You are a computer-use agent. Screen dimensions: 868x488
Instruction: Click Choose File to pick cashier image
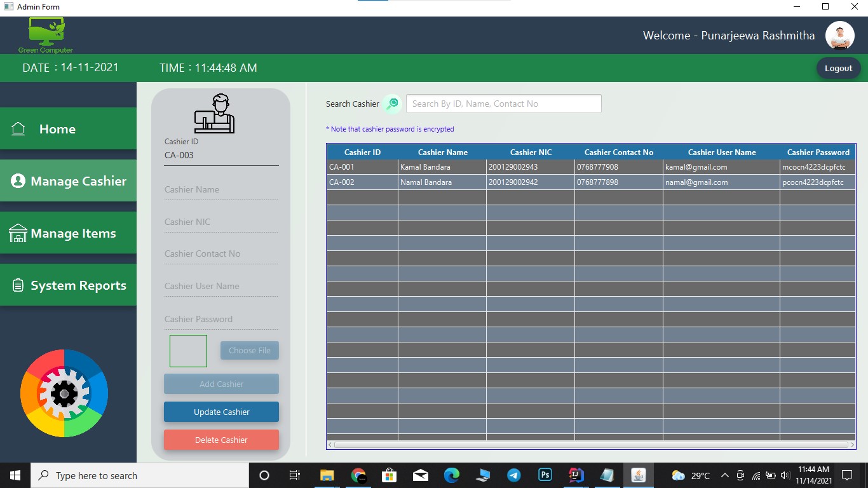pyautogui.click(x=249, y=350)
